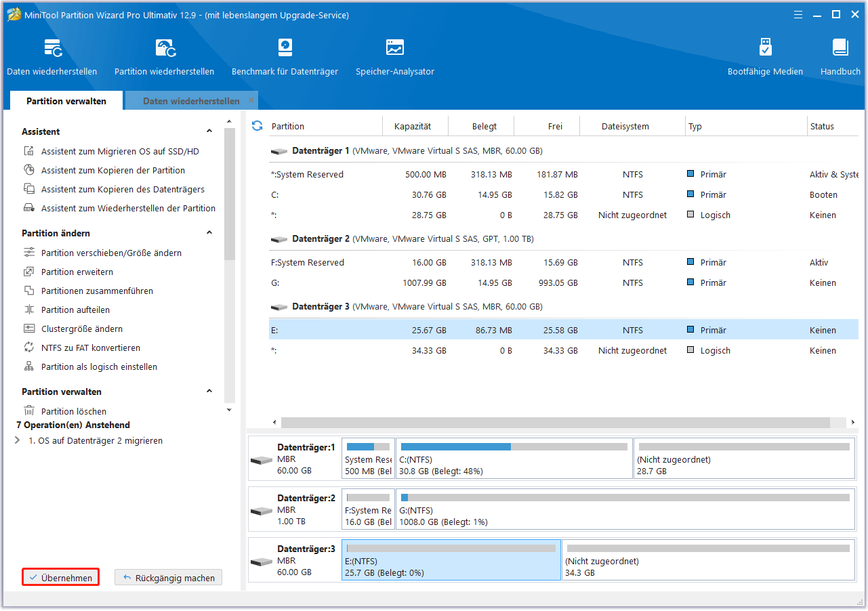The height and width of the screenshot is (611, 868).
Task: Select G:(NTFS) block in disk map
Action: (625, 509)
